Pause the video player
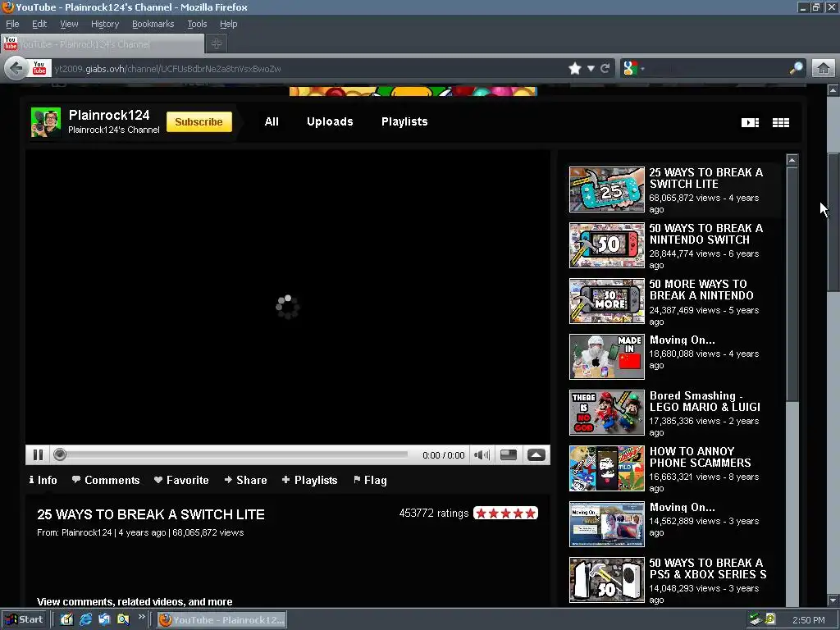The width and height of the screenshot is (840, 630). 38,454
